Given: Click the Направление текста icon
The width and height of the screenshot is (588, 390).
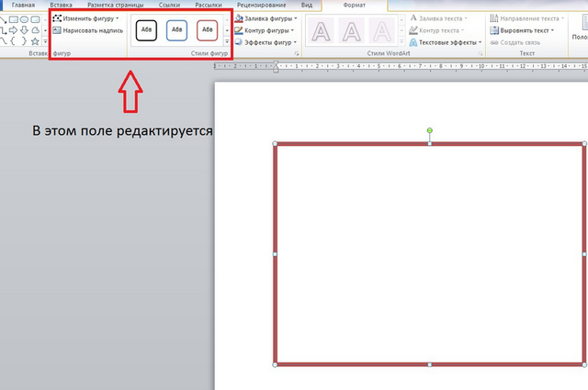Looking at the screenshot, I should coord(494,18).
